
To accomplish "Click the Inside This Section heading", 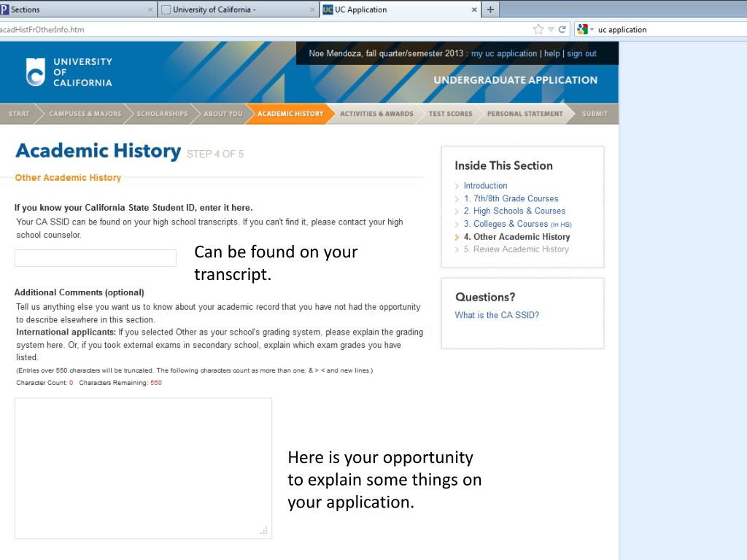I will tap(503, 166).
